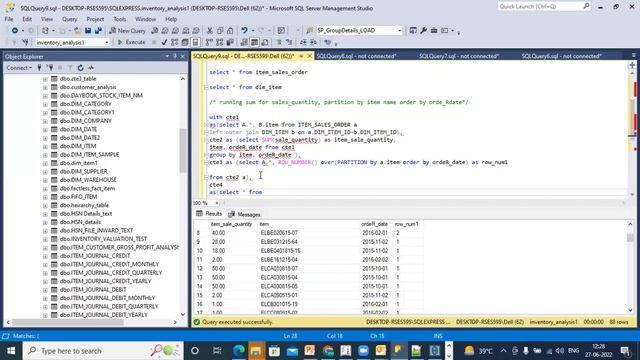This screenshot has height=360, width=640.
Task: Expand the dbo.customer_analysis table node
Action: (x=45, y=87)
